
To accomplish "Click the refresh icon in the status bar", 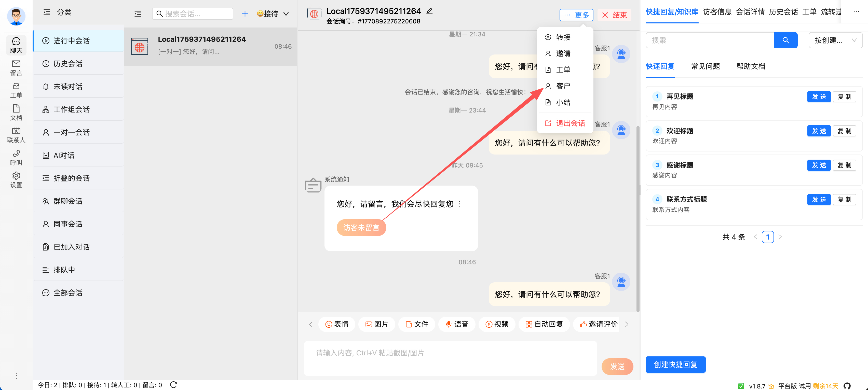I will (x=174, y=385).
